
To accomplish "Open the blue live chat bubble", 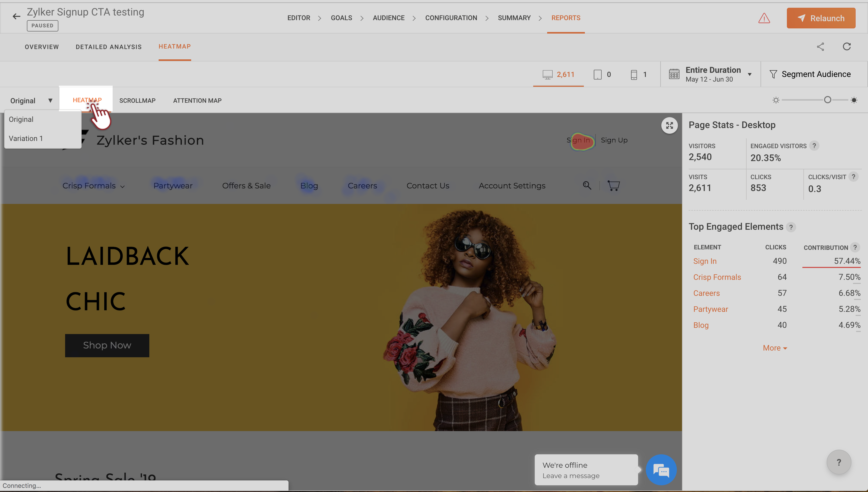I will click(x=661, y=470).
